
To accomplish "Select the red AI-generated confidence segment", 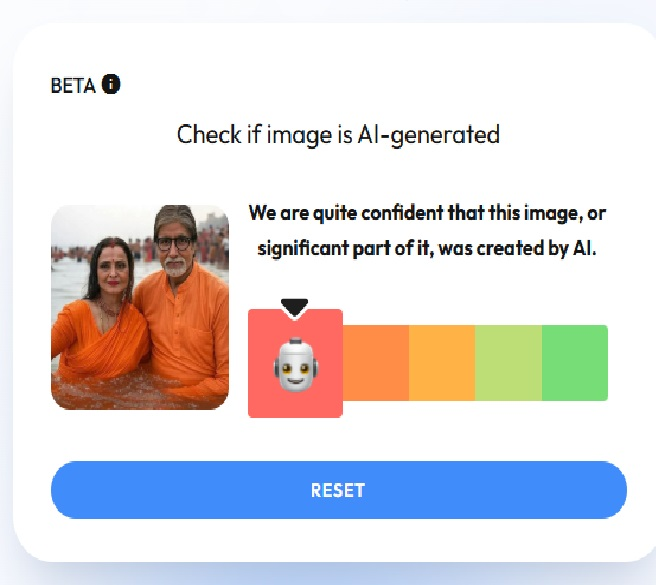I will pos(295,363).
